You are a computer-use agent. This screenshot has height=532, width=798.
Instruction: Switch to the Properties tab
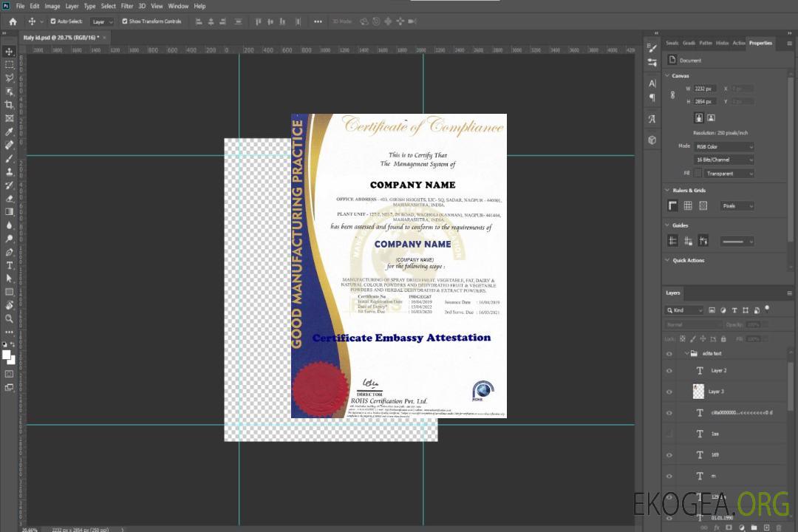[x=760, y=43]
